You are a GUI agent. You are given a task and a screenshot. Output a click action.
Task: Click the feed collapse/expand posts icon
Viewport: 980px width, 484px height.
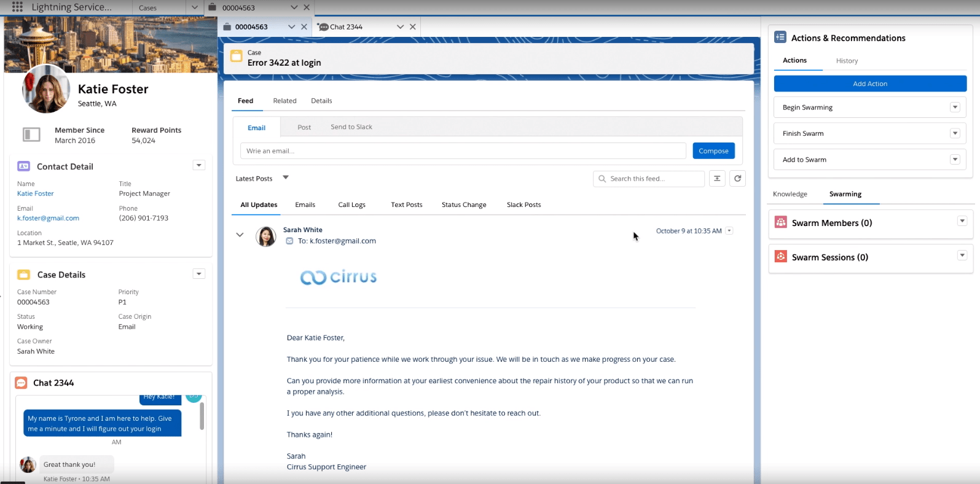click(x=717, y=178)
